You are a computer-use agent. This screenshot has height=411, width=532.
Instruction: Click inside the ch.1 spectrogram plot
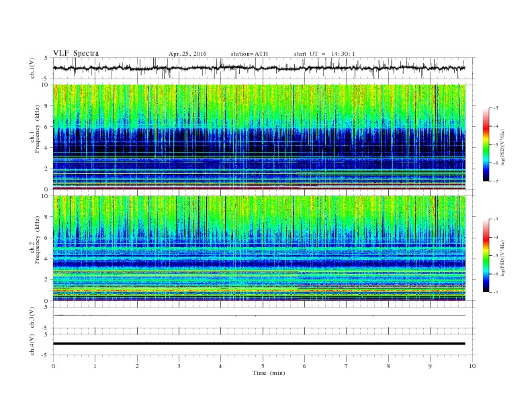(259, 137)
